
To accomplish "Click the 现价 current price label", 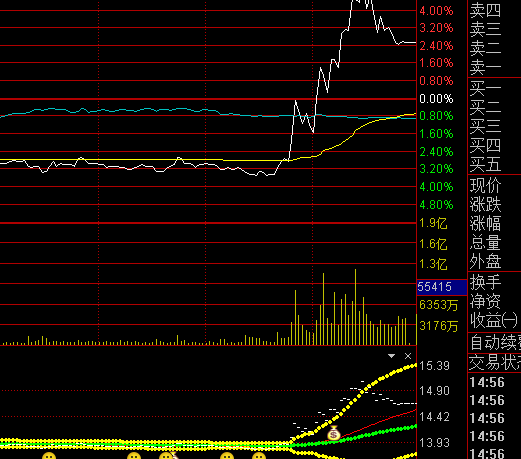I will pyautogui.click(x=485, y=185).
